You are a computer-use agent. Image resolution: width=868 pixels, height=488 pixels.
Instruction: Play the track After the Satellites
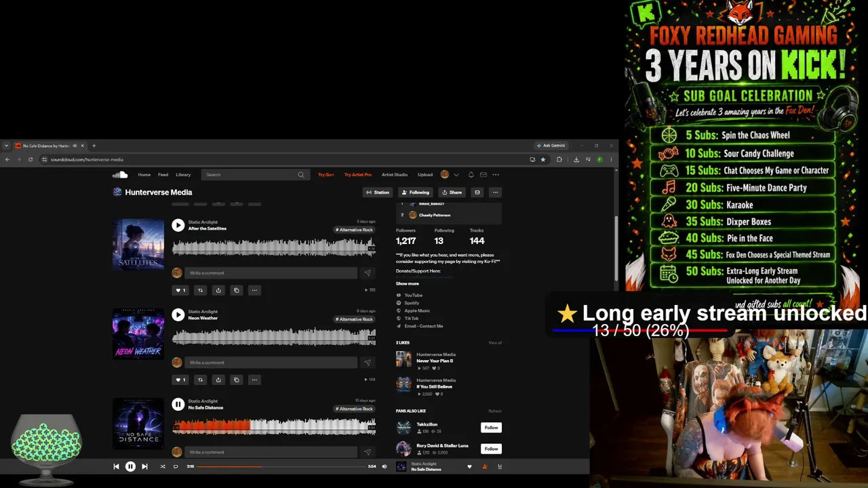pos(178,225)
